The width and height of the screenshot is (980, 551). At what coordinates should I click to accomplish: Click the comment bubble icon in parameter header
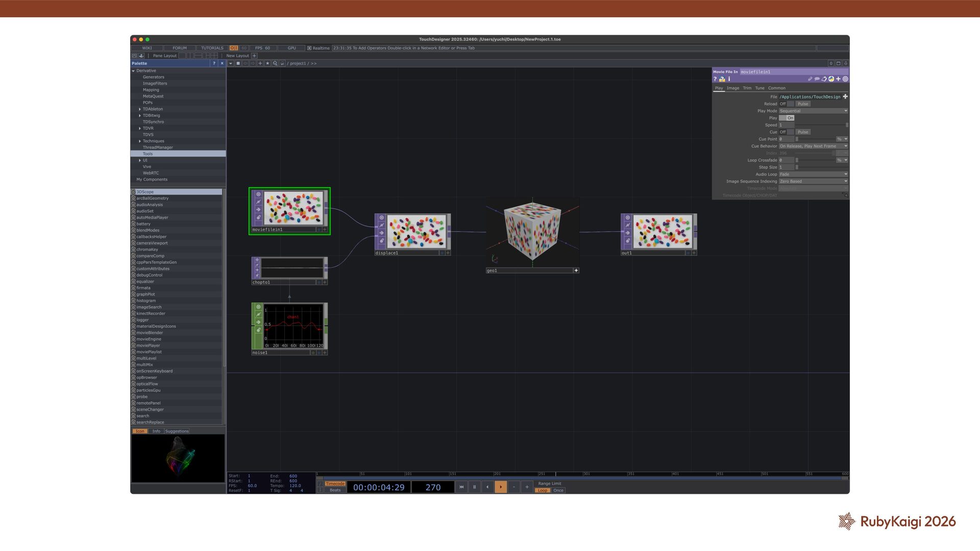click(817, 79)
